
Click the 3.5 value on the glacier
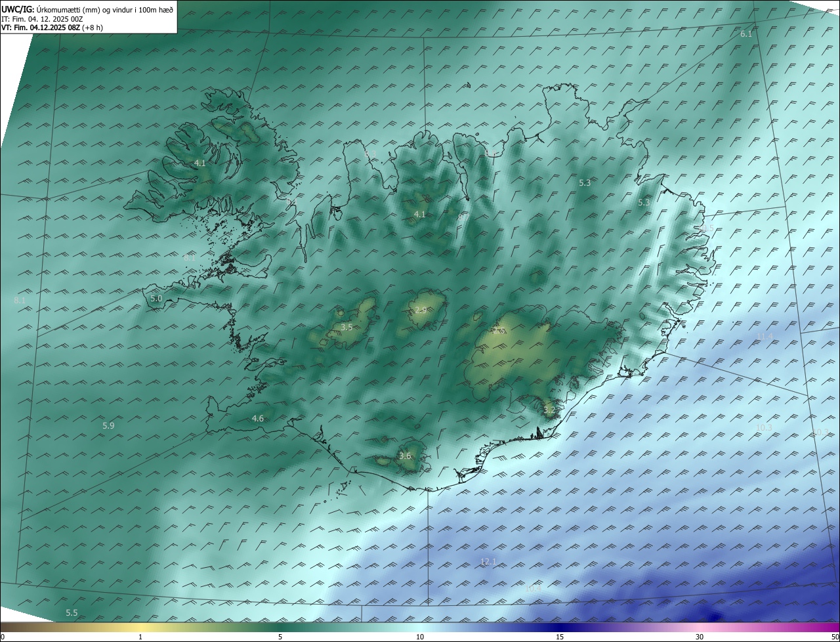click(x=346, y=327)
